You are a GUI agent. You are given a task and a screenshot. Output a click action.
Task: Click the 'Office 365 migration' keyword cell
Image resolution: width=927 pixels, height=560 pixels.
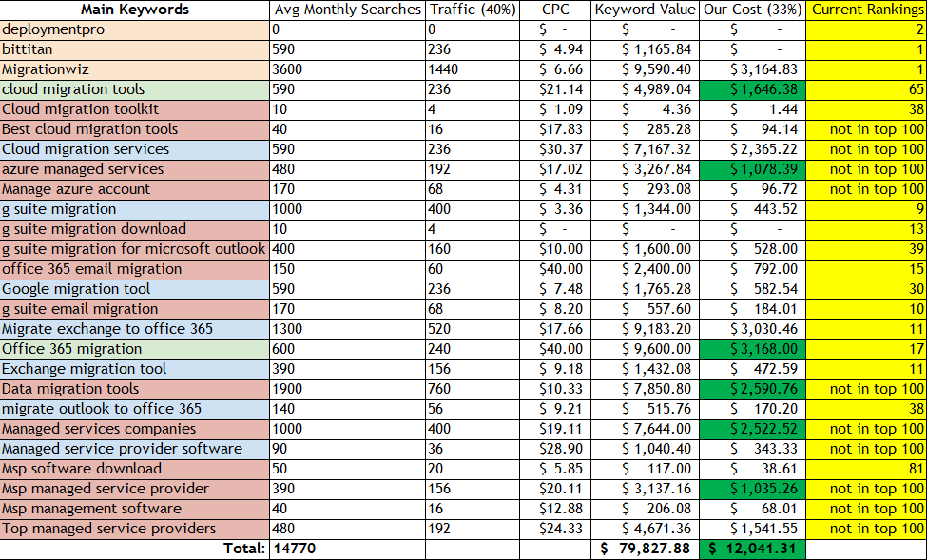click(135, 349)
